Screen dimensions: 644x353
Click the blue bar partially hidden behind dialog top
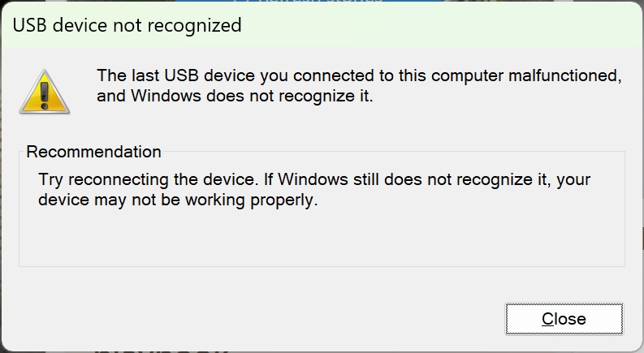point(309,1)
